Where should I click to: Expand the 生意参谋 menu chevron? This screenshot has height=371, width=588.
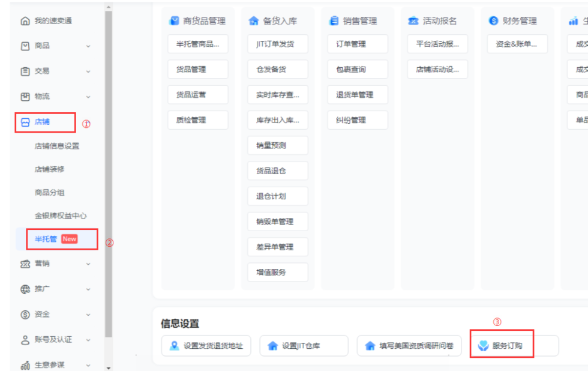[88, 366]
